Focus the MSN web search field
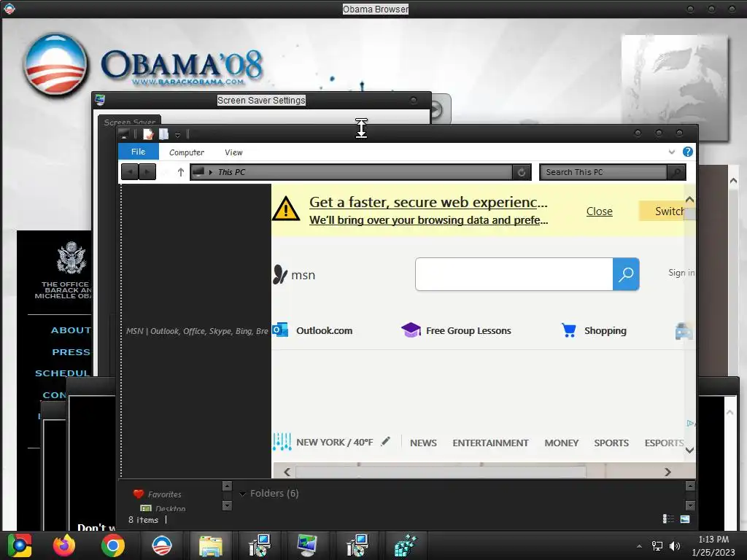Image resolution: width=747 pixels, height=560 pixels. [x=514, y=274]
